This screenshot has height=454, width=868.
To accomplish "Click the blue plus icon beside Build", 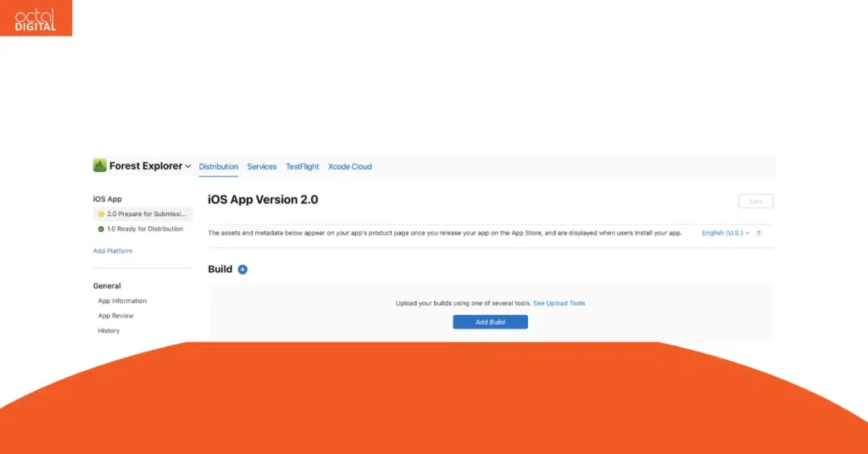I will tap(242, 269).
